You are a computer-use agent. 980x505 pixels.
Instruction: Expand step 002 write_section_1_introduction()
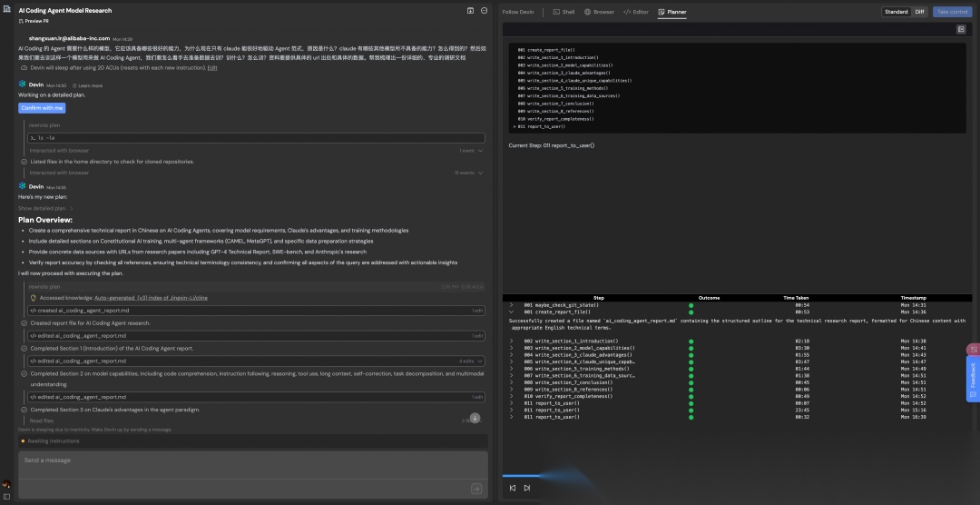click(511, 341)
